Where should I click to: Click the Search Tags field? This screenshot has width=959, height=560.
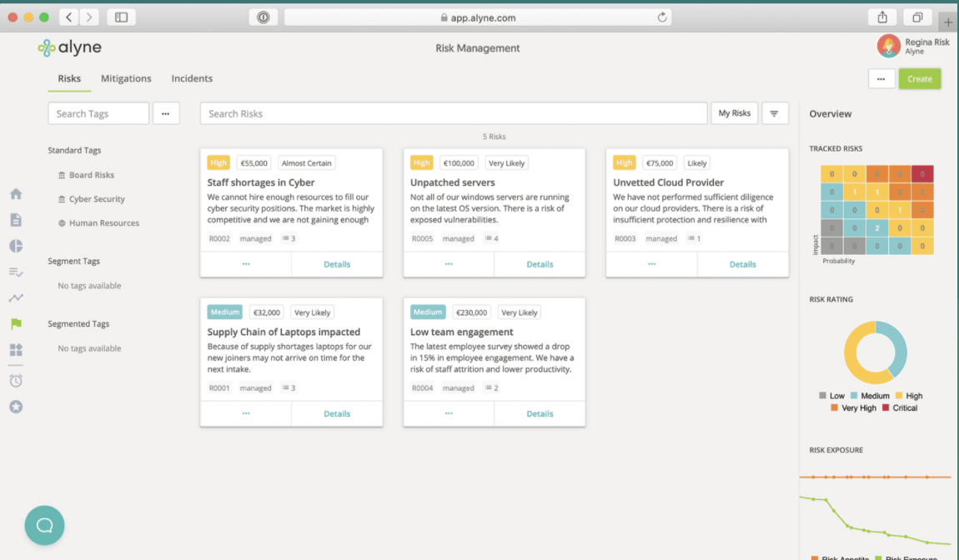pyautogui.click(x=98, y=113)
